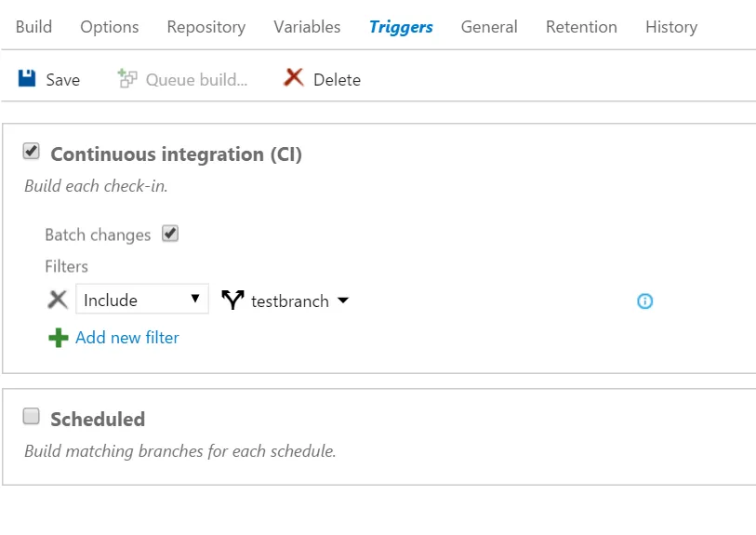Click the Save button label

[63, 80]
